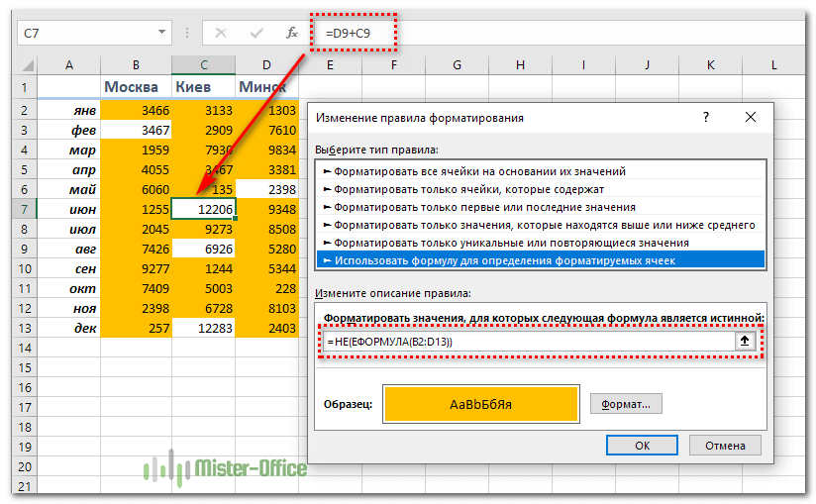This screenshot has height=504, width=816.
Task: Click the formula bar showing =D9+C9
Action: click(x=555, y=33)
